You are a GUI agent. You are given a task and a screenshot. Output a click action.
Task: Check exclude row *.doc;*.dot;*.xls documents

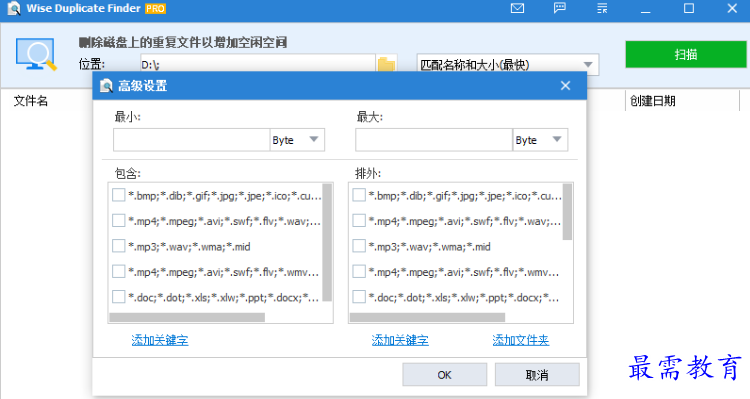point(359,297)
